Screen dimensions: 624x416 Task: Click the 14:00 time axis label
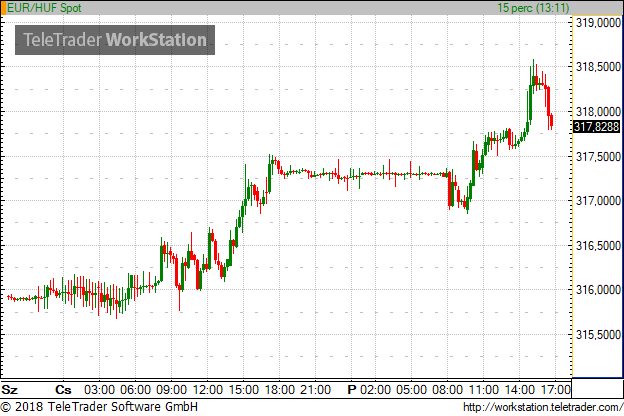[520, 389]
